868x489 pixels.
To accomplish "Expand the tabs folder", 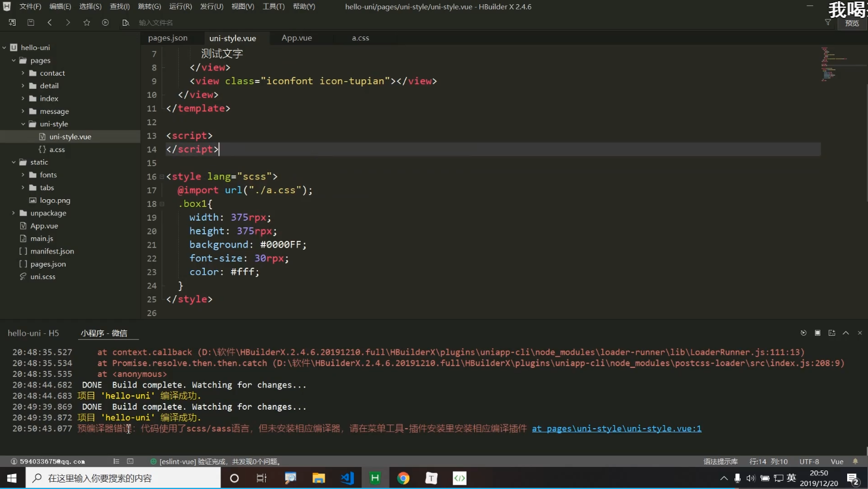I will click(x=23, y=188).
